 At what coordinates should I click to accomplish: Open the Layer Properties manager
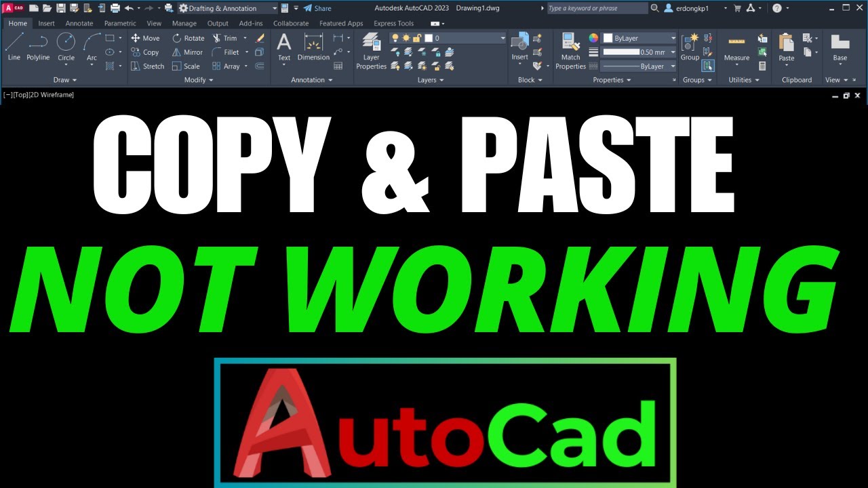(371, 51)
